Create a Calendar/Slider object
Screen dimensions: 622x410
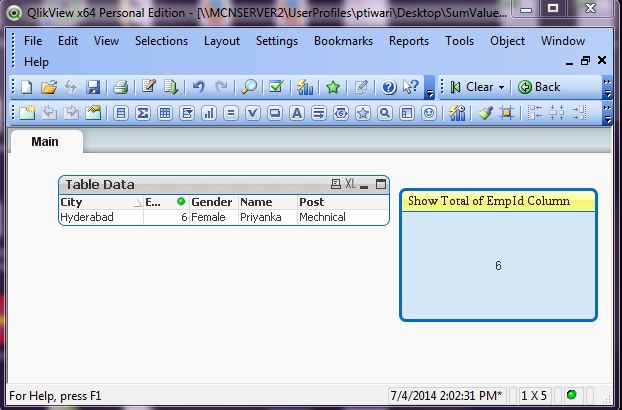tap(341, 113)
